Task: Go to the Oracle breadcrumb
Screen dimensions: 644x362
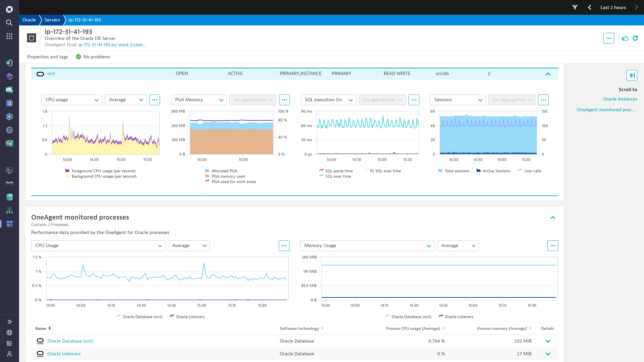Action: point(29,20)
